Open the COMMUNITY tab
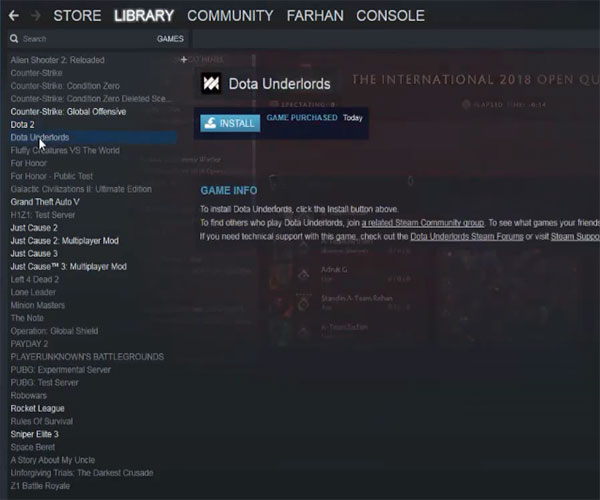600x500 pixels. pos(230,16)
